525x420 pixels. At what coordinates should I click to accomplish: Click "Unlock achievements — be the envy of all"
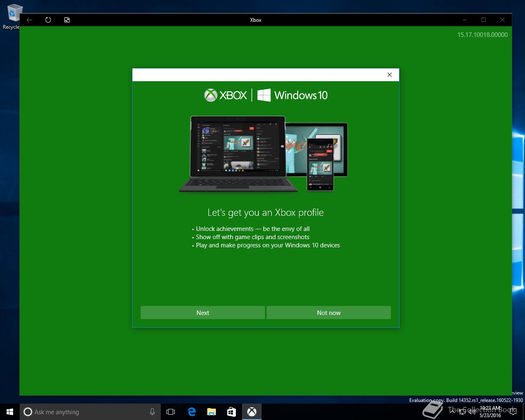tap(253, 229)
